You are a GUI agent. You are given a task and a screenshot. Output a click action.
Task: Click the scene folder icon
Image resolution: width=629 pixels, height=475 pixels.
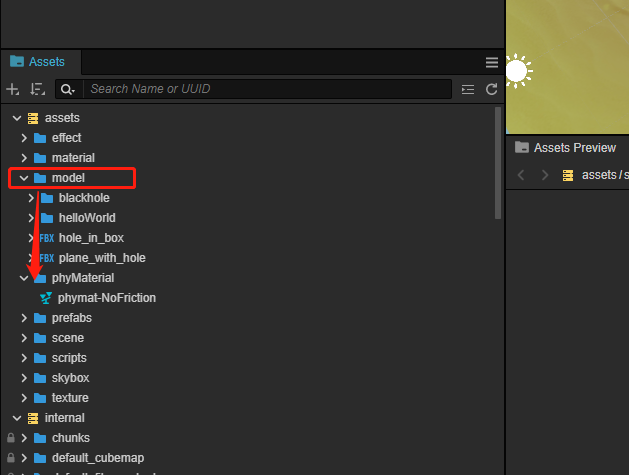[x=40, y=338]
